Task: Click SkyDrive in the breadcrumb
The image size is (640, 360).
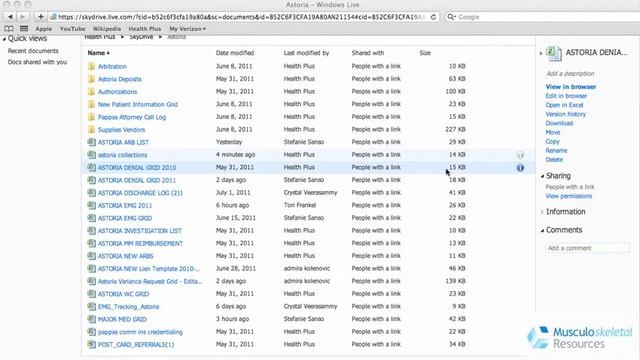Action: [141, 37]
